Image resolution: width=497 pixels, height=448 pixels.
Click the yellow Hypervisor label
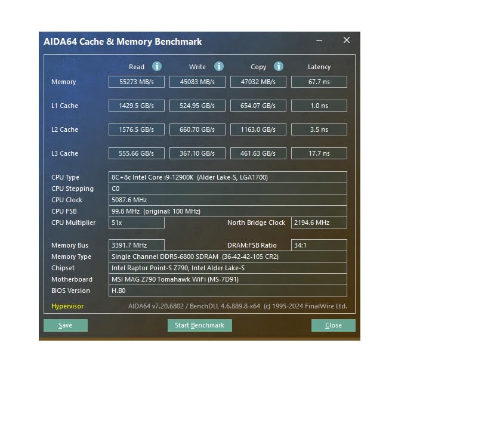[x=67, y=306]
